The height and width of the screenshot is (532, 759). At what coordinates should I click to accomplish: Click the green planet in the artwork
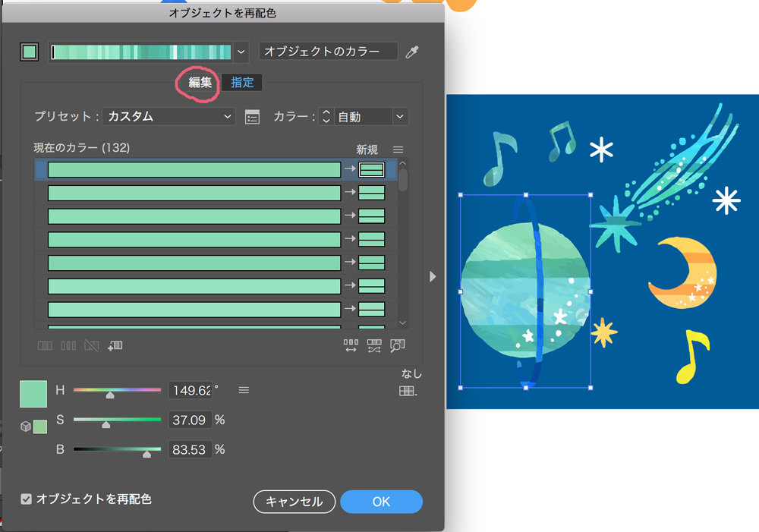pos(525,291)
